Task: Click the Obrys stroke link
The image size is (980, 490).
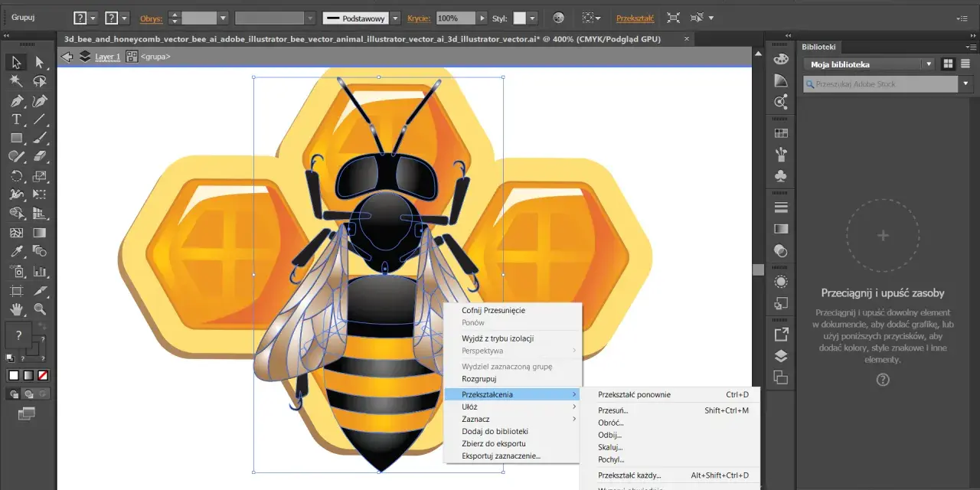Action: [152, 18]
